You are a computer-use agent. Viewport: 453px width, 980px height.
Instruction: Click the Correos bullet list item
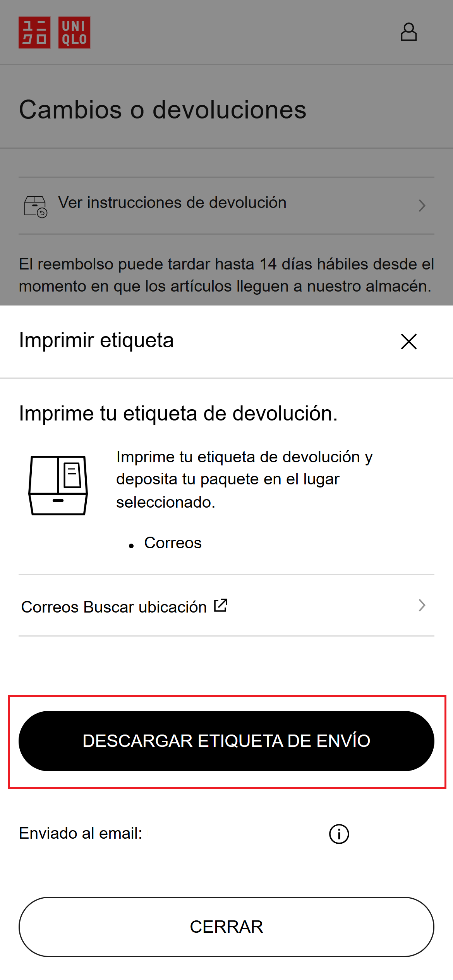coord(173,543)
